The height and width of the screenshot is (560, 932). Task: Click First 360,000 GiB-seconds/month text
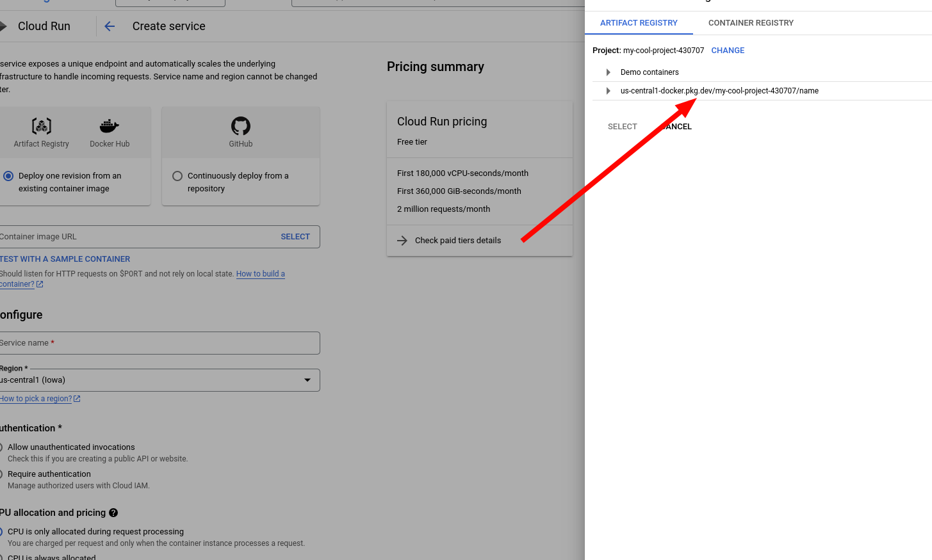[459, 191]
